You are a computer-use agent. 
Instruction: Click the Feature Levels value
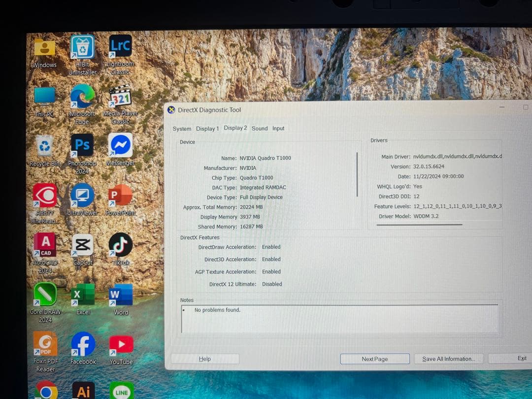click(457, 206)
